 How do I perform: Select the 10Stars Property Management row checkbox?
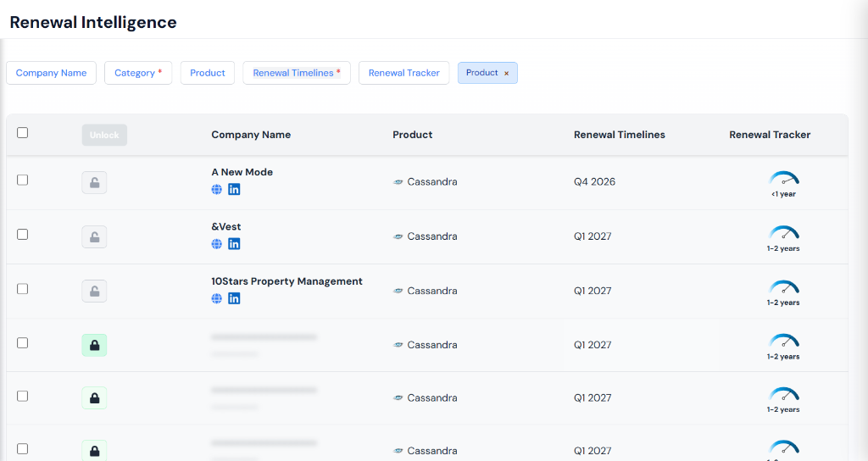tap(22, 289)
